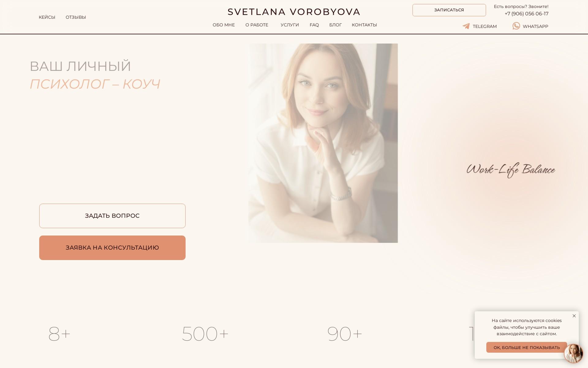Screen dimensions: 588x368
Task: Open the chat avatar widget
Action: [573, 353]
